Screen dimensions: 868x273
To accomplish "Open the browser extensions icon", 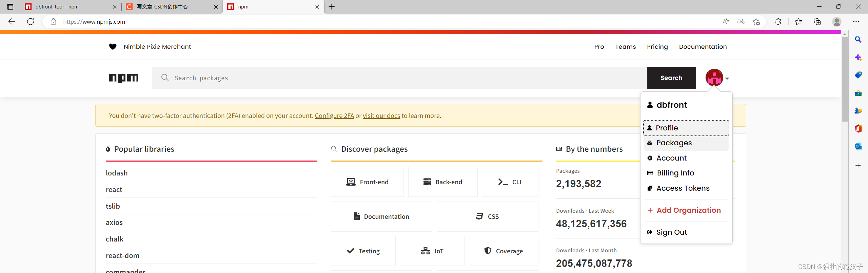I will click(x=778, y=22).
